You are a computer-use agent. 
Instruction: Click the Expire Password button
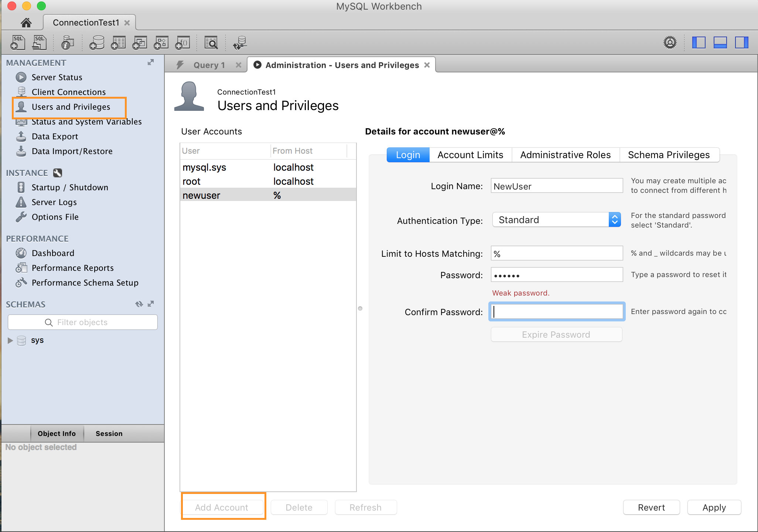(x=556, y=334)
